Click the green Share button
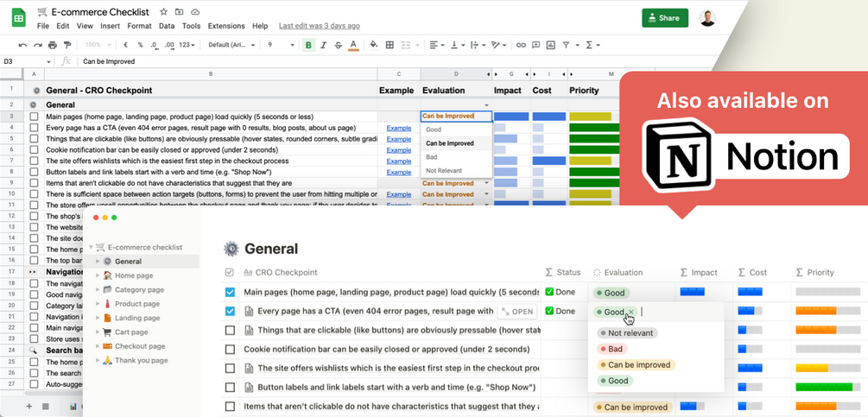Image resolution: width=868 pixels, height=417 pixels. (665, 17)
